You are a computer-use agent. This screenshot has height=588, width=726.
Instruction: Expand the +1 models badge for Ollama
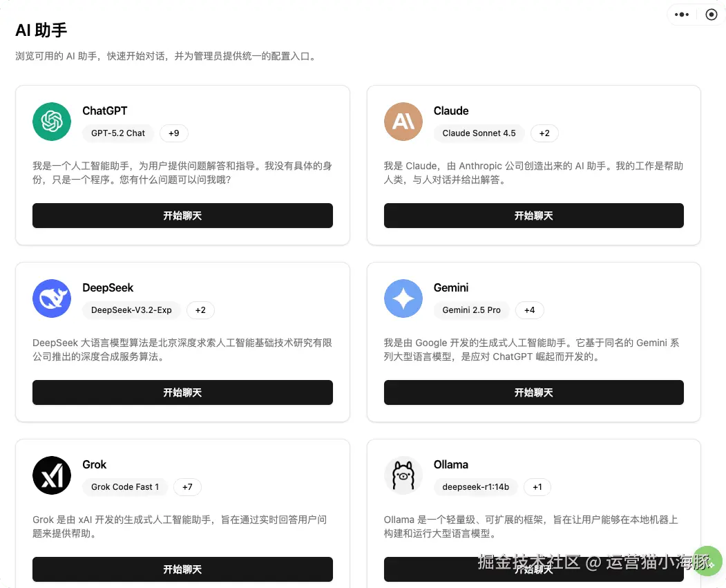[537, 487]
